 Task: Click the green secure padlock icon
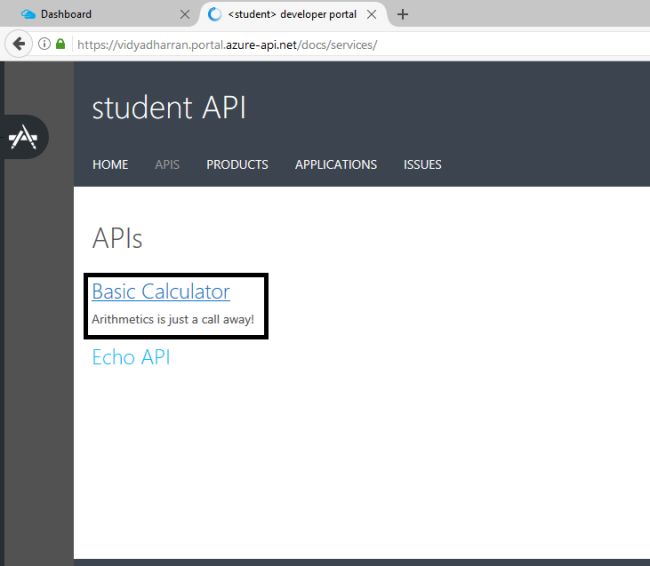click(x=61, y=44)
